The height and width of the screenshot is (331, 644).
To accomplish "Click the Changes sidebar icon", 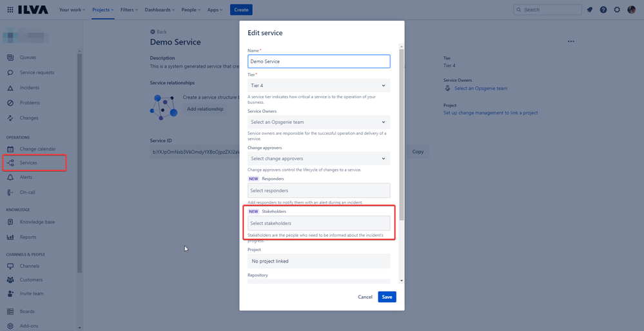I will (x=11, y=118).
